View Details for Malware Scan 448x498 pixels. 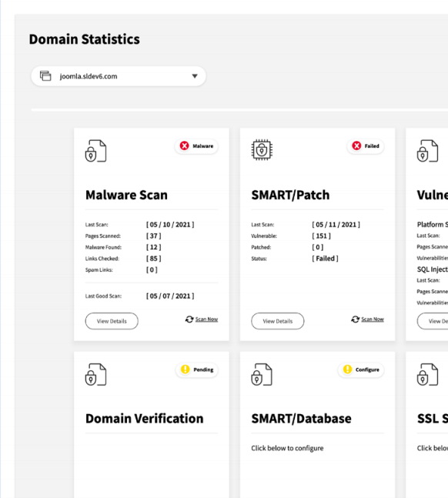point(112,321)
